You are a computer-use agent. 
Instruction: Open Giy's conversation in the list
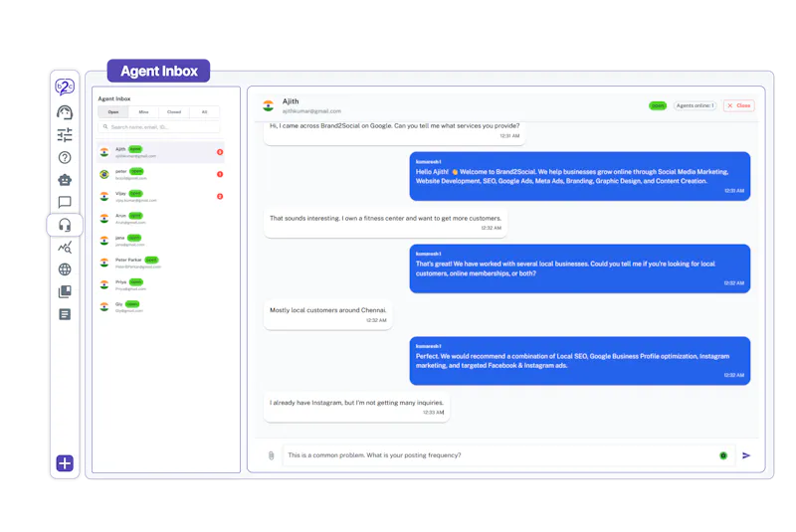[160, 307]
